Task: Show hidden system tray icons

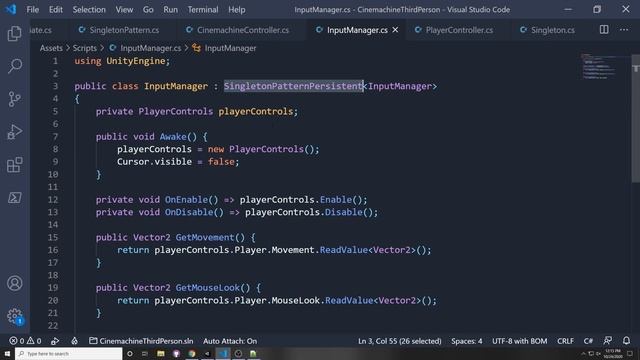Action: (x=583, y=353)
